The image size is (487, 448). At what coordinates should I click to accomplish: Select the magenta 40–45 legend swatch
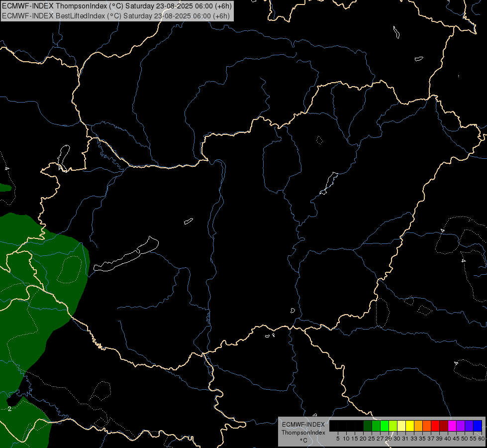point(452,426)
